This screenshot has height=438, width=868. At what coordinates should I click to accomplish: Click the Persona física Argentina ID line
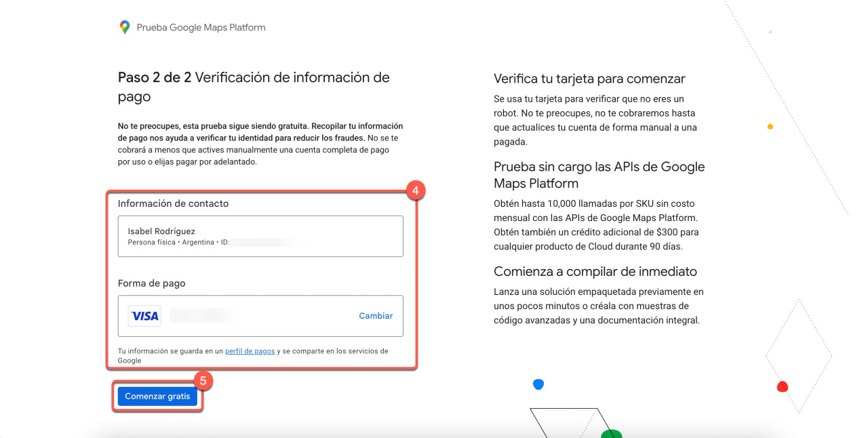[x=180, y=242]
